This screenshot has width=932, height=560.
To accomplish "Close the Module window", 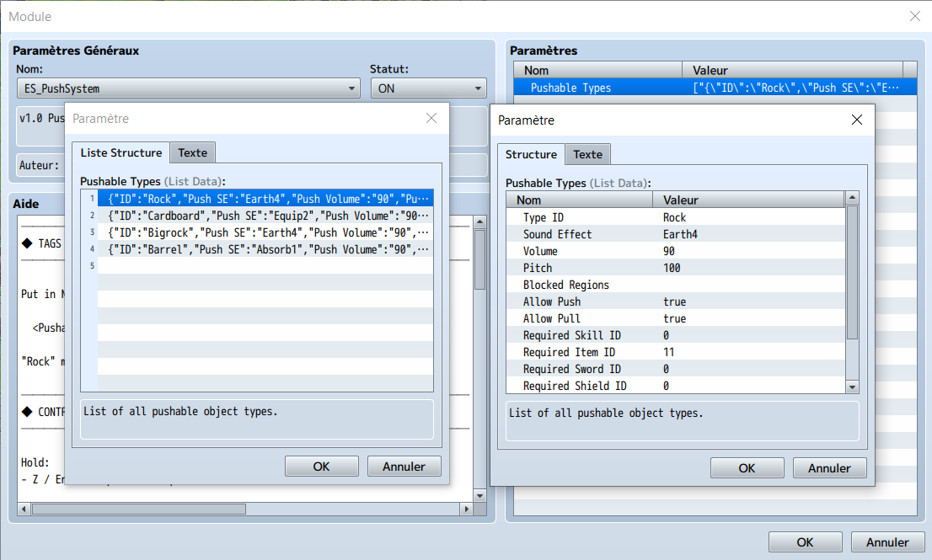I will click(x=915, y=16).
